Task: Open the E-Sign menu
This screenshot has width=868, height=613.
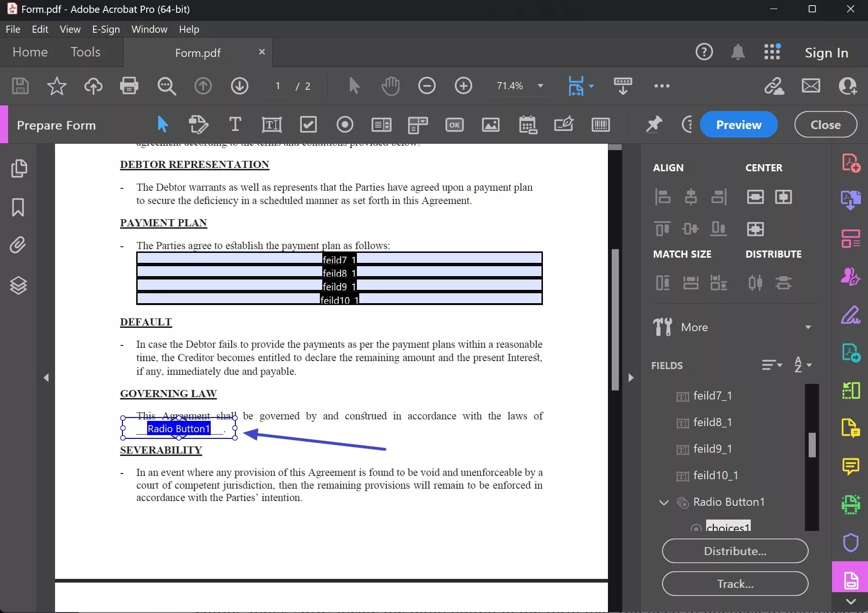Action: click(x=105, y=29)
